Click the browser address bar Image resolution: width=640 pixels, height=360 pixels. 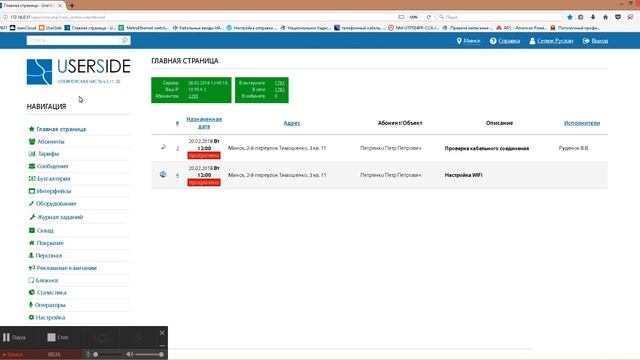click(200, 17)
